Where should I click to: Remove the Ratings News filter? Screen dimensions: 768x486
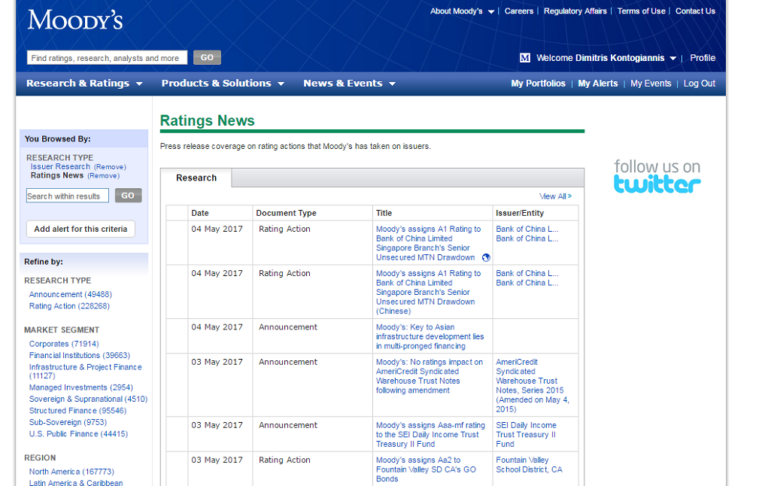(103, 176)
